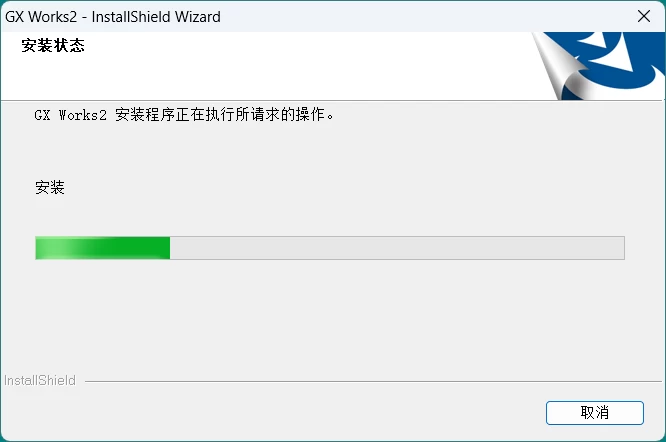Click the 安装状态 heading text

pos(53,45)
